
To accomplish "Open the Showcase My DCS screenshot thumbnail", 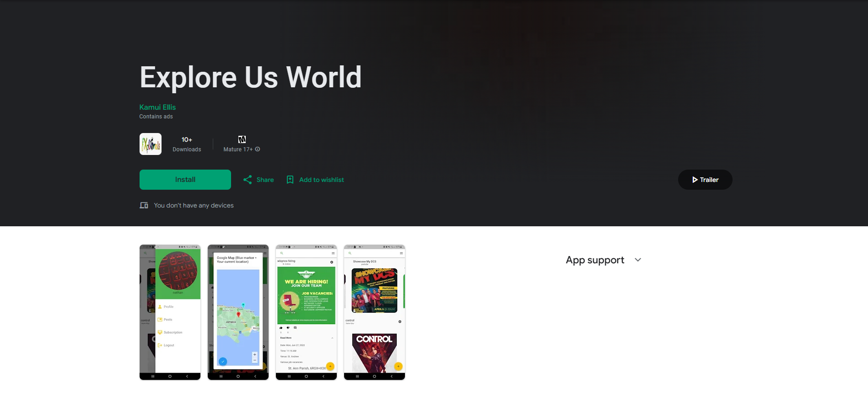I will click(374, 312).
